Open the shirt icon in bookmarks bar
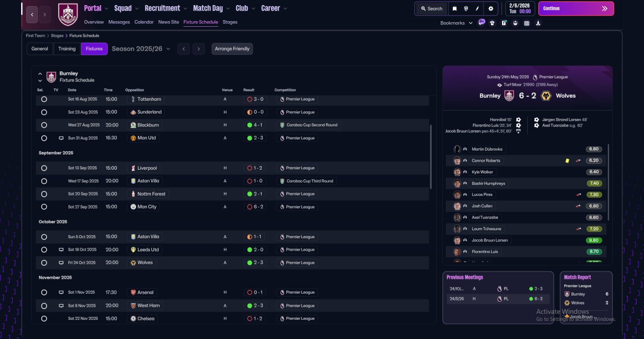This screenshot has width=644, height=339. pyautogui.click(x=492, y=23)
